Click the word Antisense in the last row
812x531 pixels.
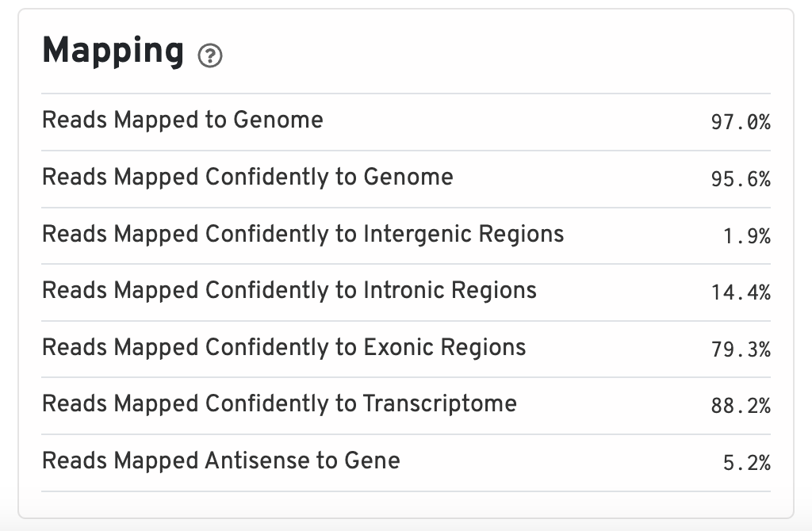pyautogui.click(x=258, y=460)
